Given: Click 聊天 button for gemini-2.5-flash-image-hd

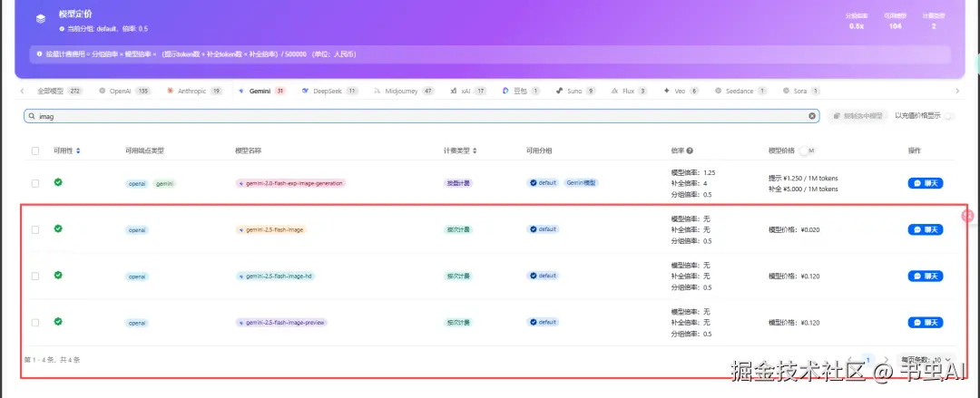Looking at the screenshot, I should [925, 276].
